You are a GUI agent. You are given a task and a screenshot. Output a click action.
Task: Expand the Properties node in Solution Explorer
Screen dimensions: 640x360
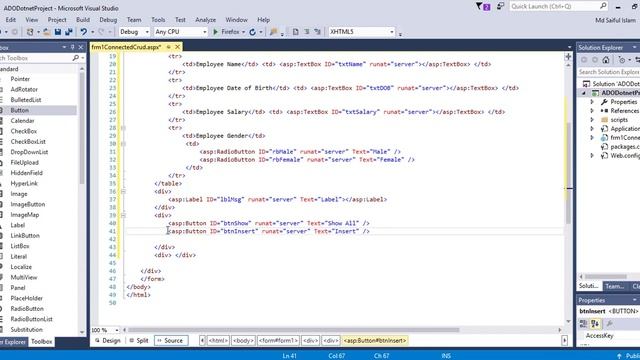pos(592,102)
